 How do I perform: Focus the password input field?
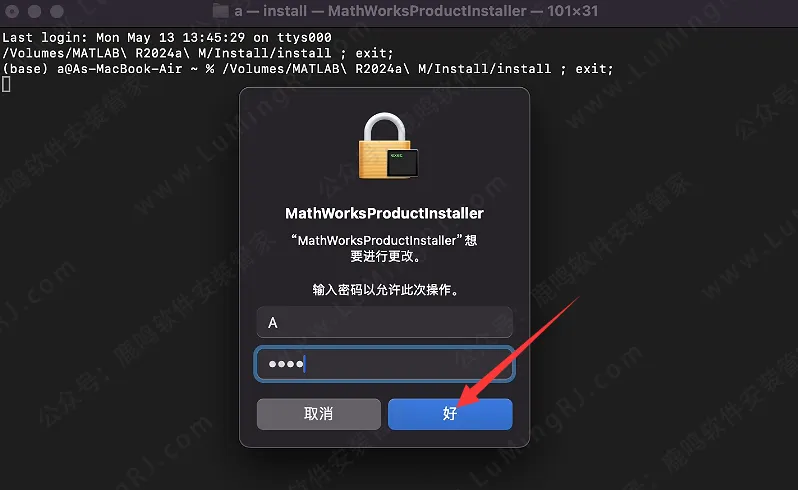click(384, 364)
